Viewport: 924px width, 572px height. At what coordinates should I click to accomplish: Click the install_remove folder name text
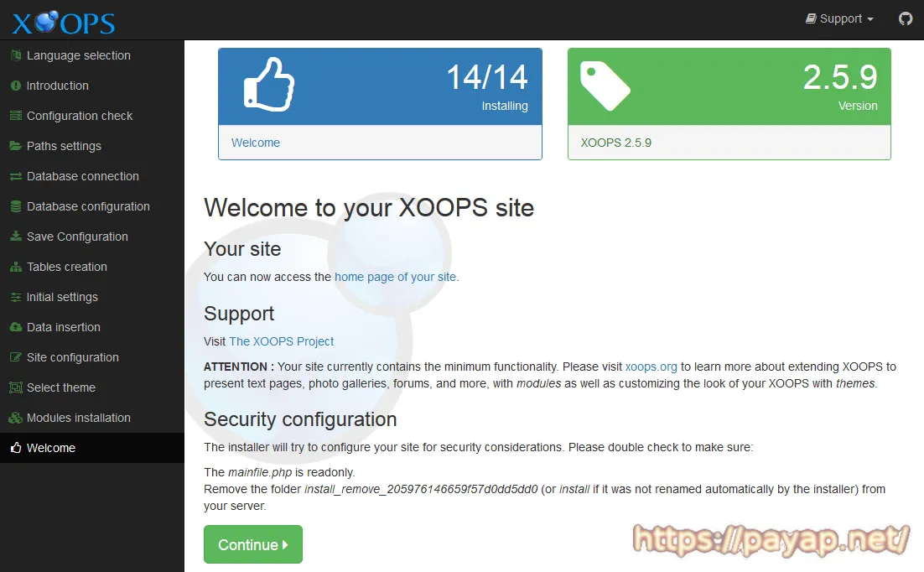[x=421, y=490]
